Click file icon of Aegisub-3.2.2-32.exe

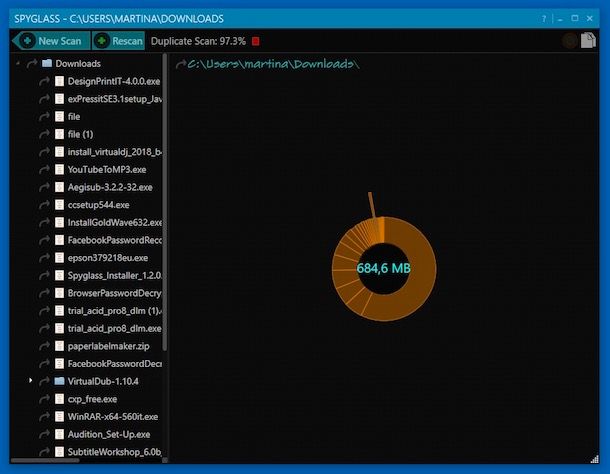[59, 187]
